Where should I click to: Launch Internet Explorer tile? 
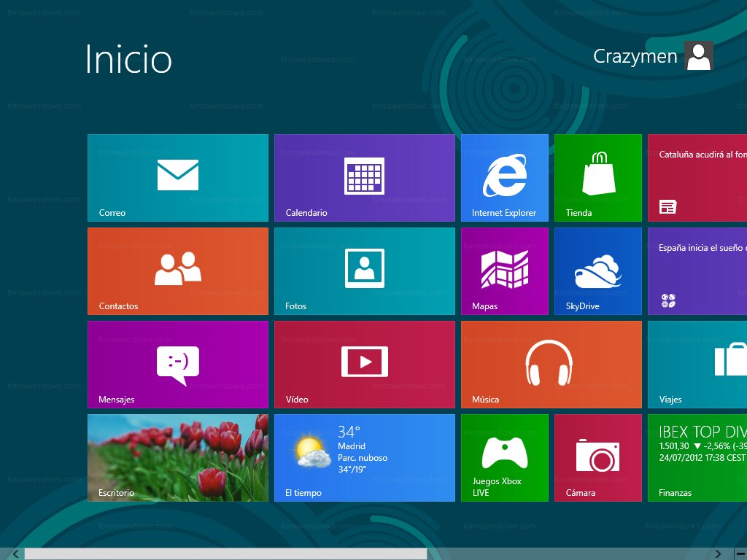click(x=505, y=178)
